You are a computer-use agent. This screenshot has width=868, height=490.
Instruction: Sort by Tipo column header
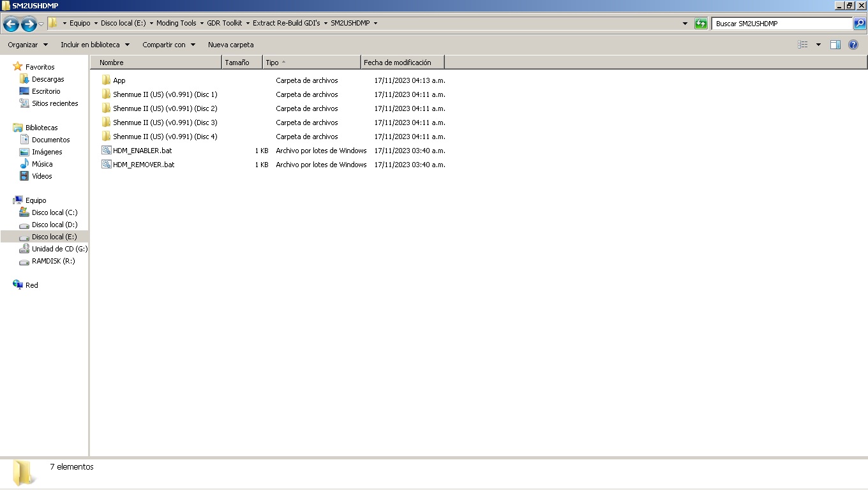311,63
